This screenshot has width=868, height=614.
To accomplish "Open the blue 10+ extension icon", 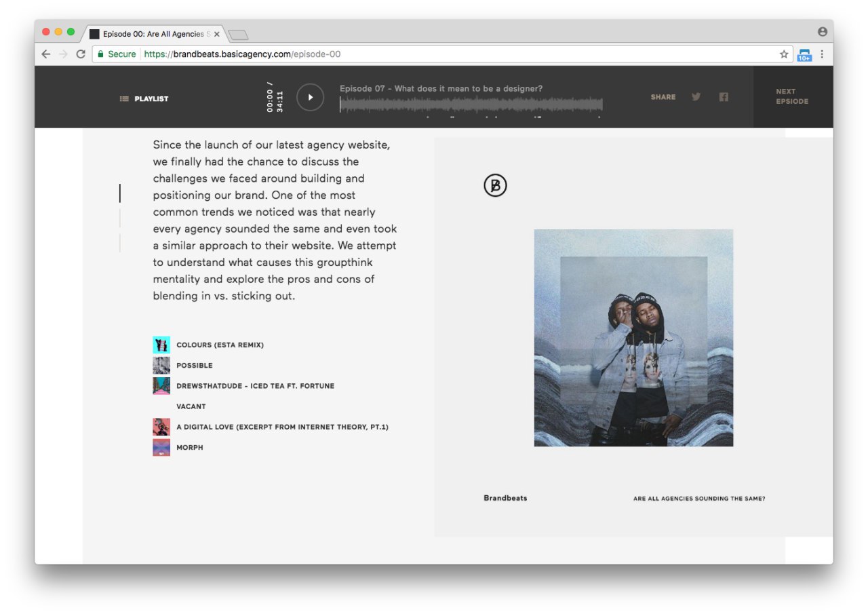I will click(x=804, y=55).
